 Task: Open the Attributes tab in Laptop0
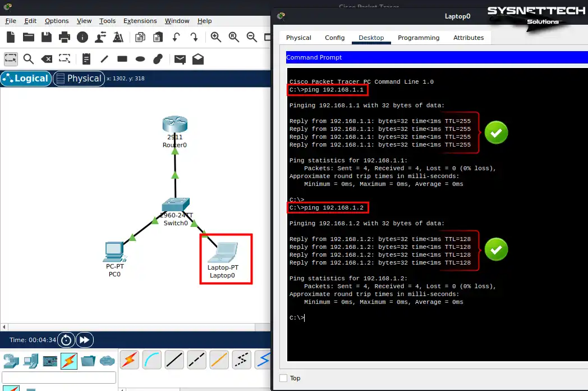[468, 38]
